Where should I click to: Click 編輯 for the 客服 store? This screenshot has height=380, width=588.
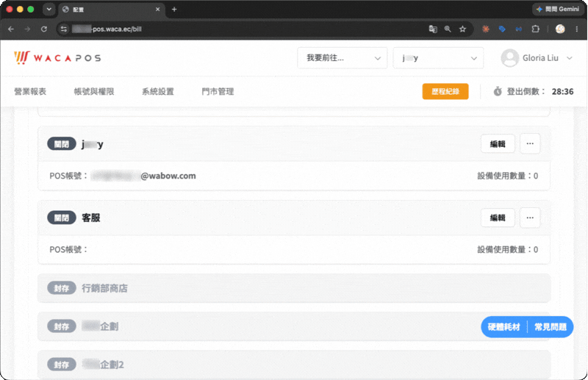[498, 218]
